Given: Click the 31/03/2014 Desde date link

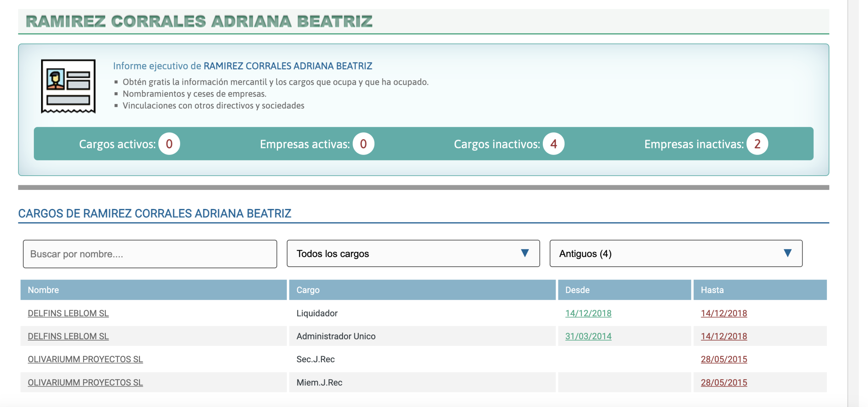Looking at the screenshot, I should [x=588, y=336].
